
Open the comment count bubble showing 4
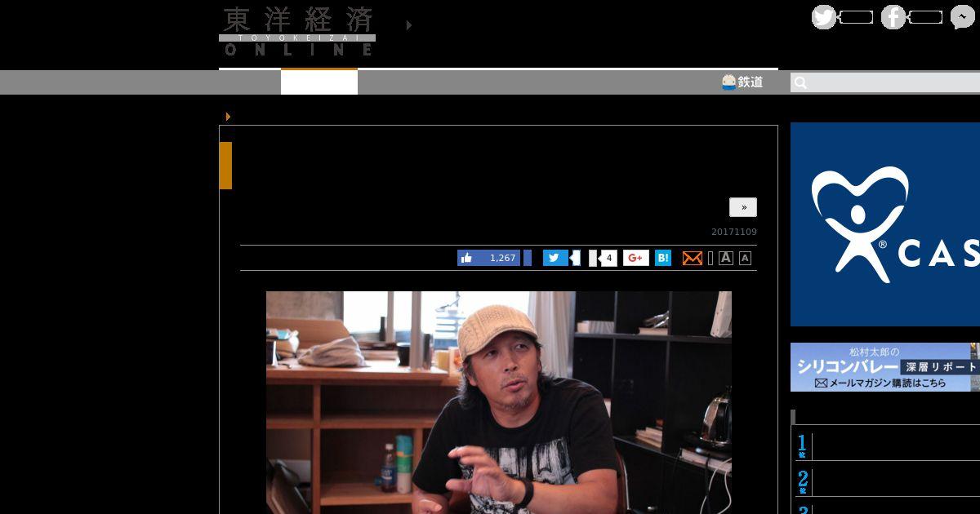tap(608, 258)
